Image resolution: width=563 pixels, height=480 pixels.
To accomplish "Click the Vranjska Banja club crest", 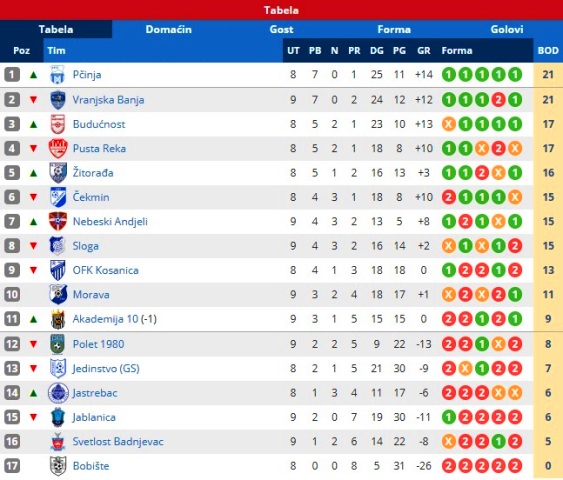I will pos(57,100).
